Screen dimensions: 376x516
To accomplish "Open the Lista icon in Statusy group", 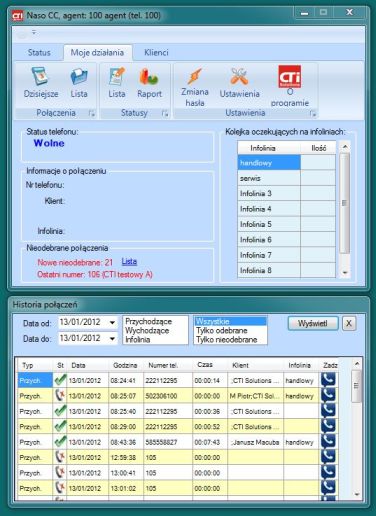I will click(x=117, y=76).
